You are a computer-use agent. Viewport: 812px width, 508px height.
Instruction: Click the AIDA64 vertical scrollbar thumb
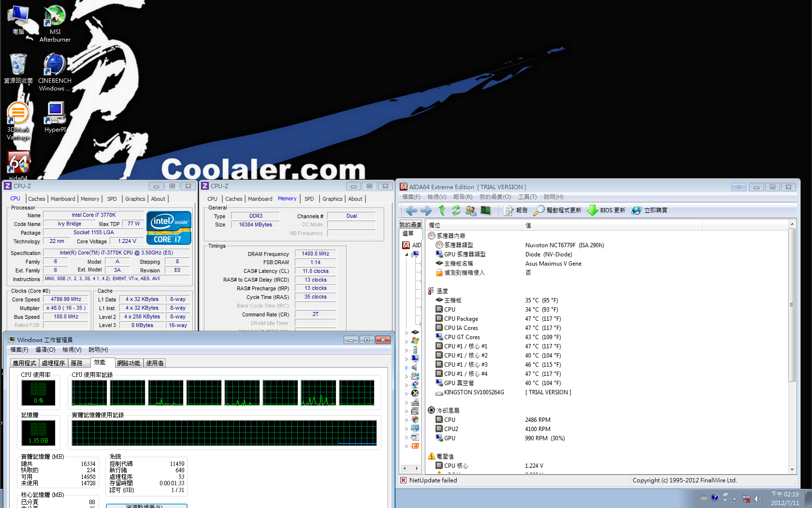tap(792, 305)
